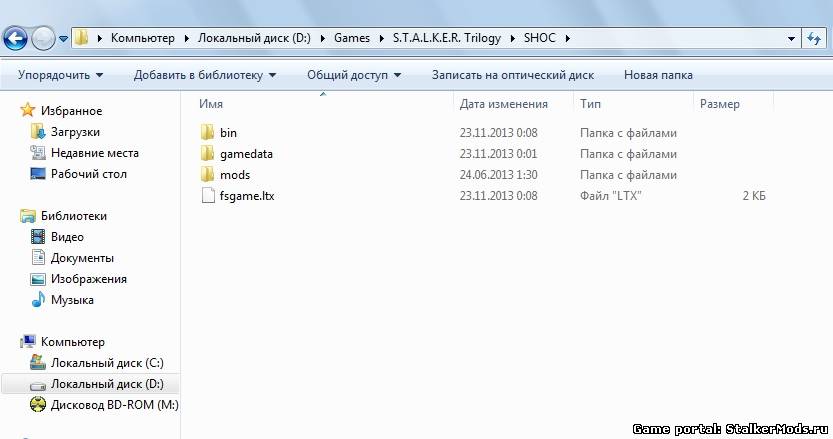833x439 pixels.
Task: Select Локальный диск (D:) breadcrumb in address bar
Action: click(x=254, y=38)
